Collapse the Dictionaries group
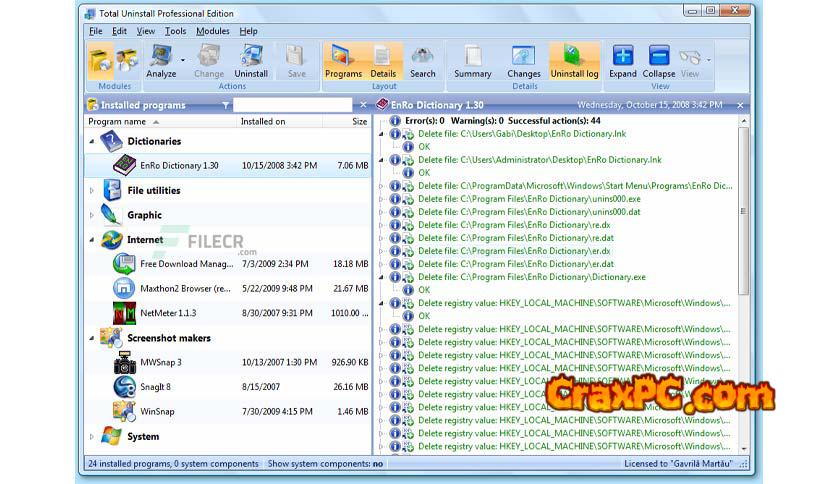The image size is (836, 484). pyautogui.click(x=92, y=141)
